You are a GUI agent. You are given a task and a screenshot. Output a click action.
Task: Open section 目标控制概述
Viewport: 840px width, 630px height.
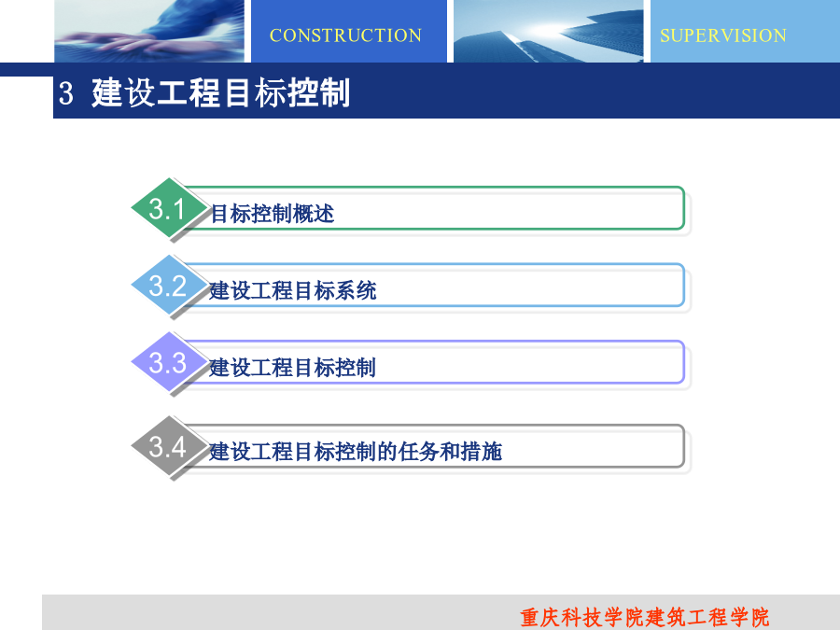pyautogui.click(x=273, y=213)
